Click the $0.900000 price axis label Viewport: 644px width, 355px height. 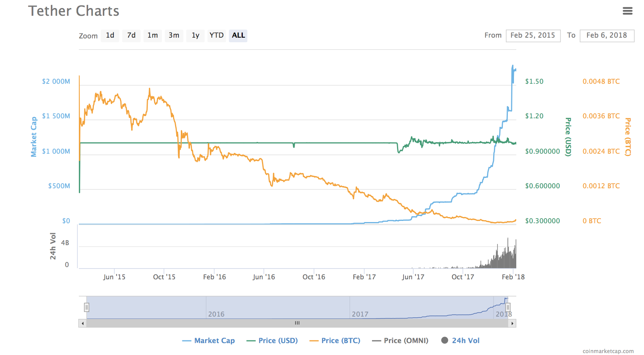(x=542, y=151)
